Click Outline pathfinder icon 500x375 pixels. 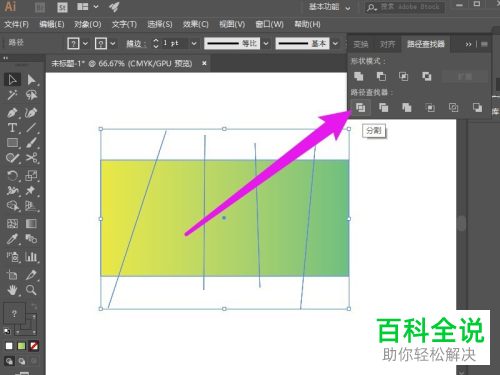[453, 108]
